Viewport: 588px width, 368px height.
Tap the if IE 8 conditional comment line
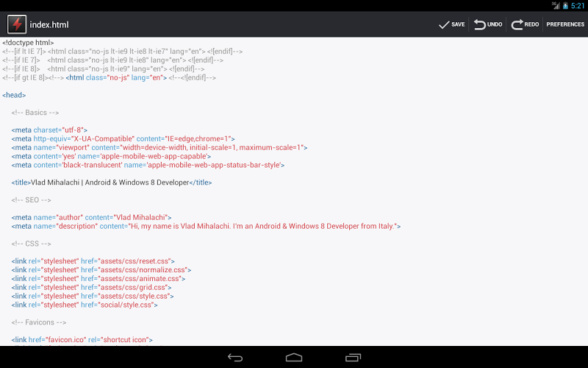103,68
